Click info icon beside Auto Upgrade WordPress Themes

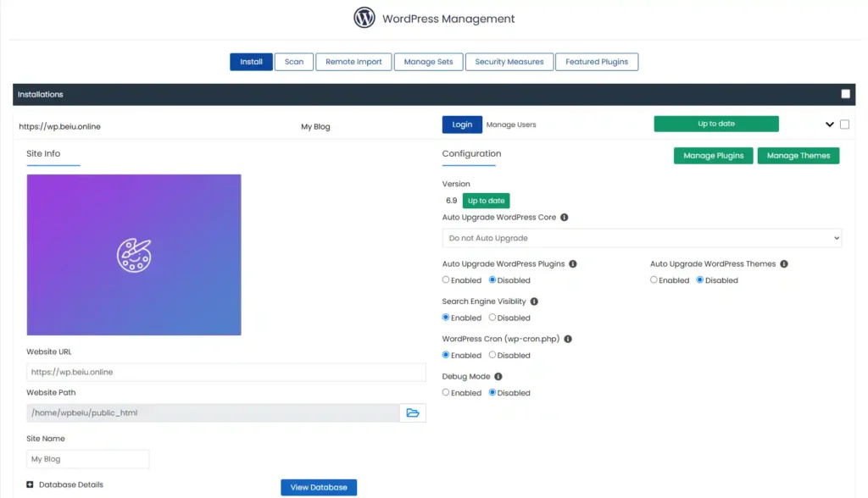784,264
